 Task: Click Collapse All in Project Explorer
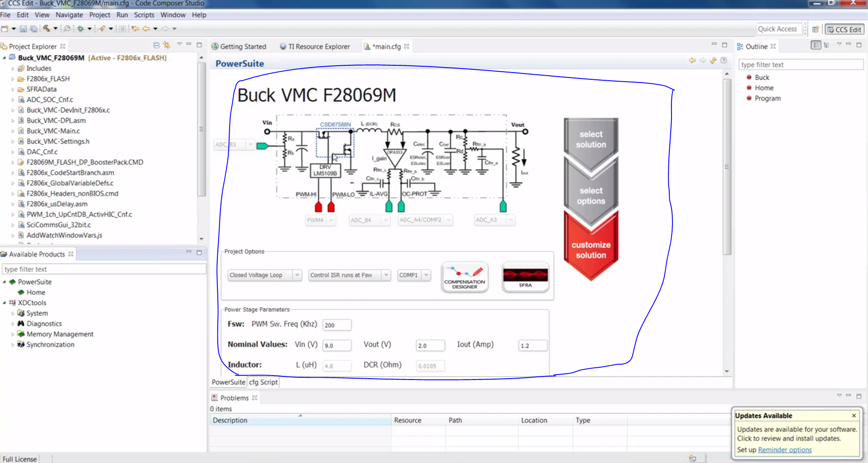[156, 45]
